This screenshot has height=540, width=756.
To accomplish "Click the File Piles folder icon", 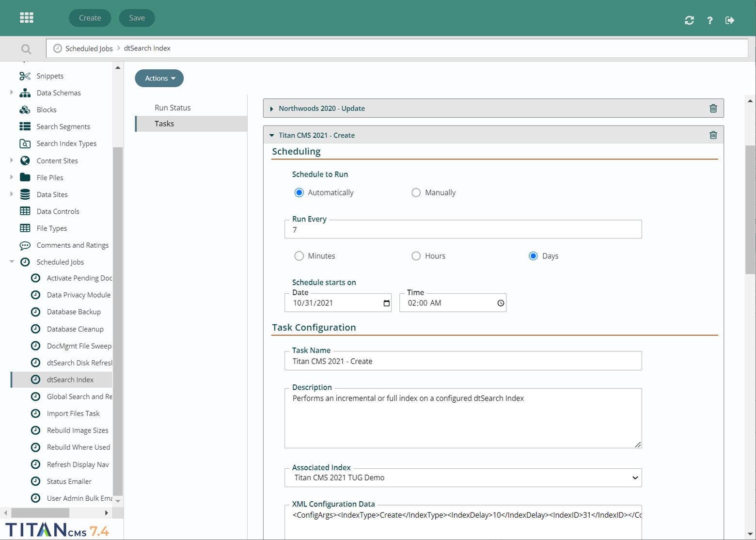I will tap(25, 177).
